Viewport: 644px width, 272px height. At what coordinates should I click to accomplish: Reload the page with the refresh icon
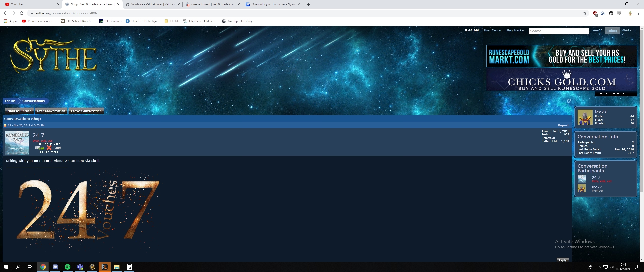[x=22, y=13]
